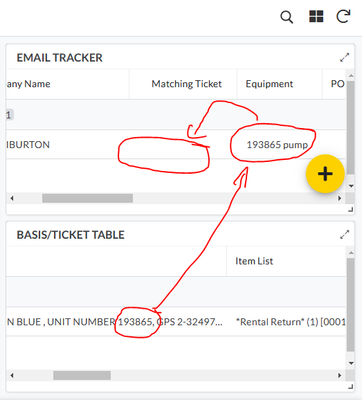This screenshot has height=400, width=362.
Task: Add a new entry with yellow plus button
Action: [325, 174]
